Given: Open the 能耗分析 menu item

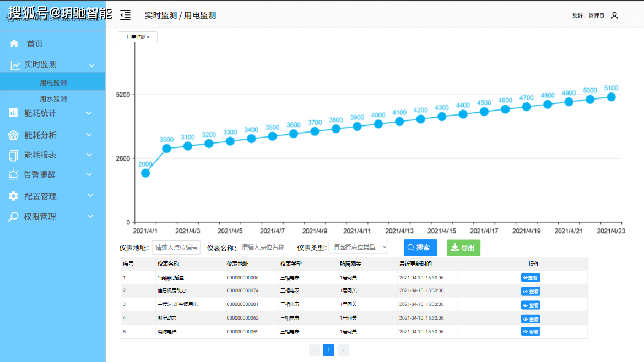Looking at the screenshot, I should point(40,135).
